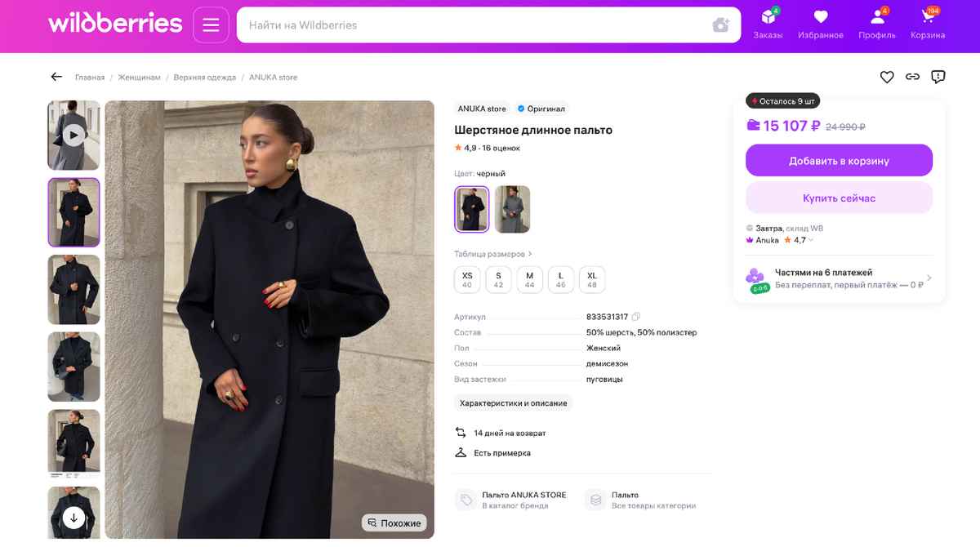Viewport: 980px width, 547px height.
Task: Choose size XS 40
Action: click(467, 280)
